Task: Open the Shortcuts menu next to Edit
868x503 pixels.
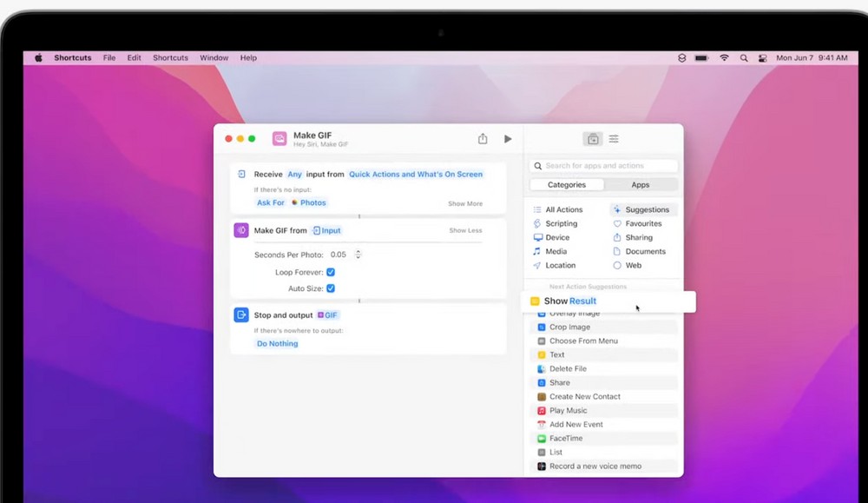Action: coord(170,57)
